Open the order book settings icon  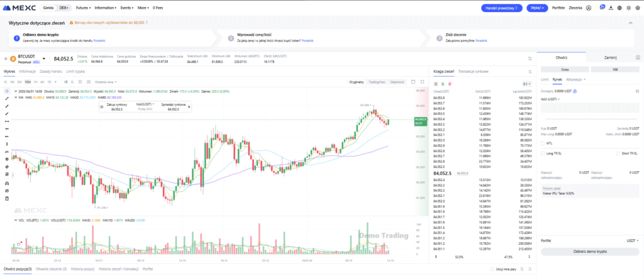[530, 72]
